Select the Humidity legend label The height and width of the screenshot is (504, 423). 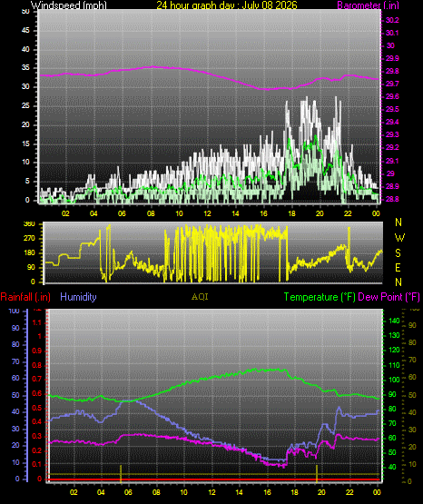[78, 297]
